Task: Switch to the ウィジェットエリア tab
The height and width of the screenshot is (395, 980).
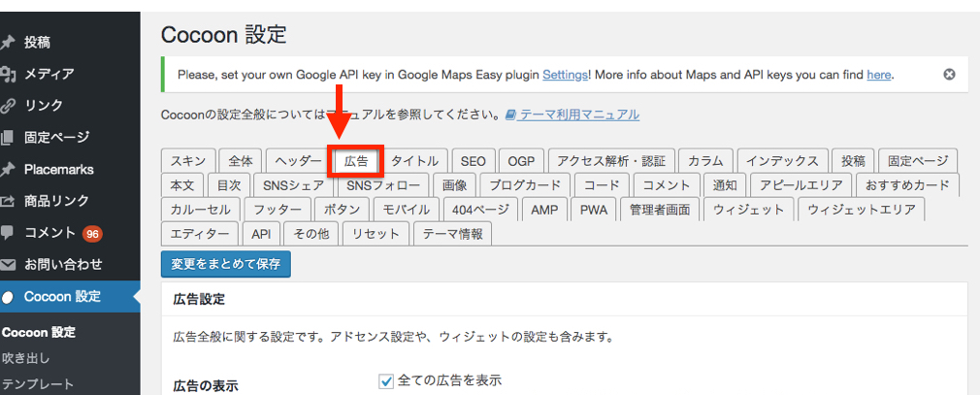Action: 862,210
